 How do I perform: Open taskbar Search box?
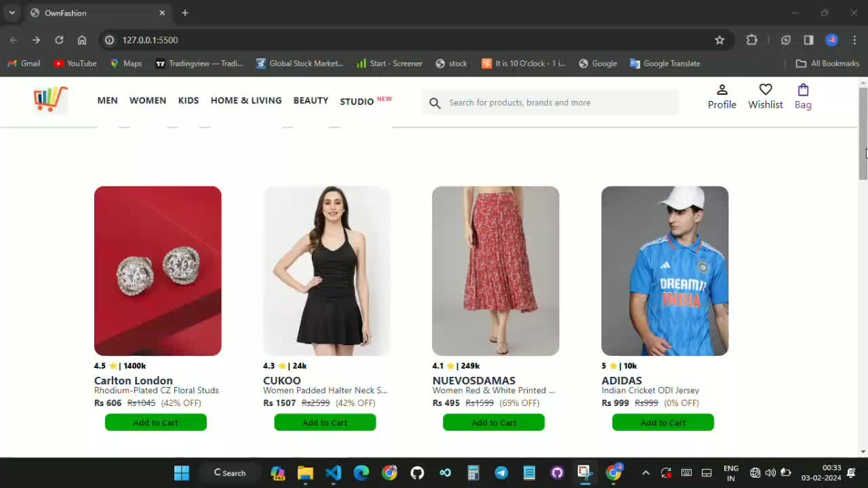[230, 473]
